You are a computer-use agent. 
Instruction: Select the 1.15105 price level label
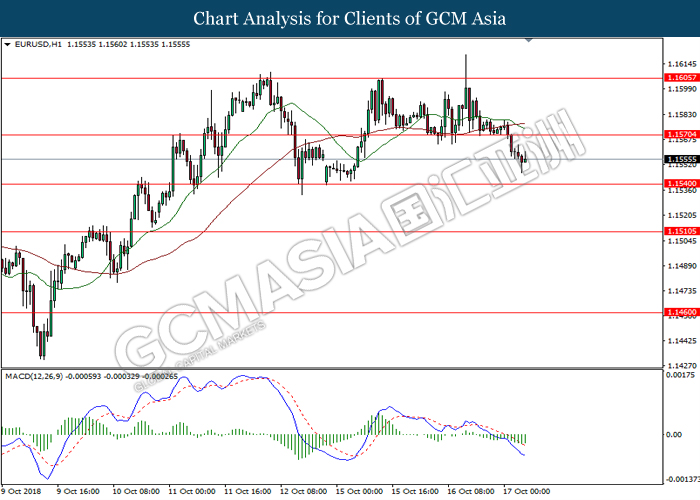(x=681, y=231)
